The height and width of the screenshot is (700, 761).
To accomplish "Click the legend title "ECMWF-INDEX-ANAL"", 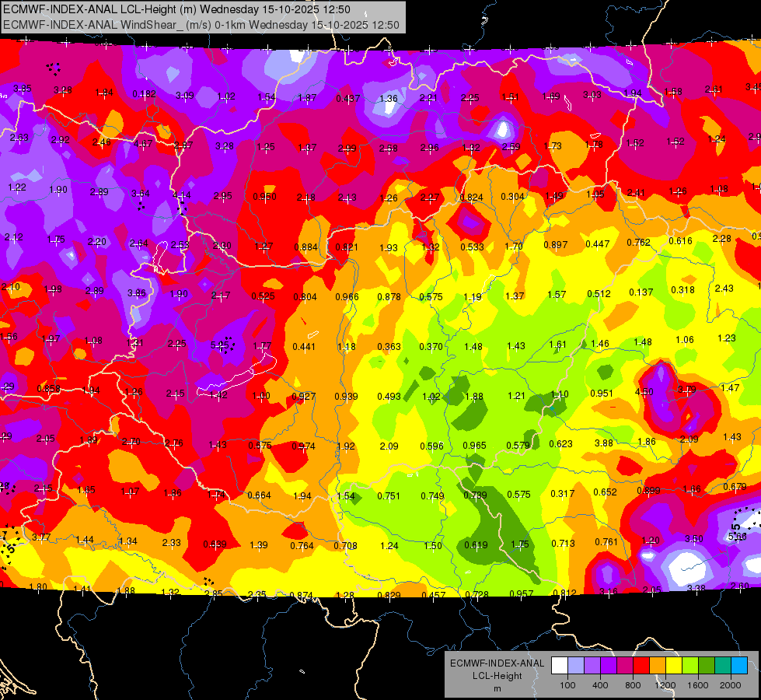I will (497, 663).
